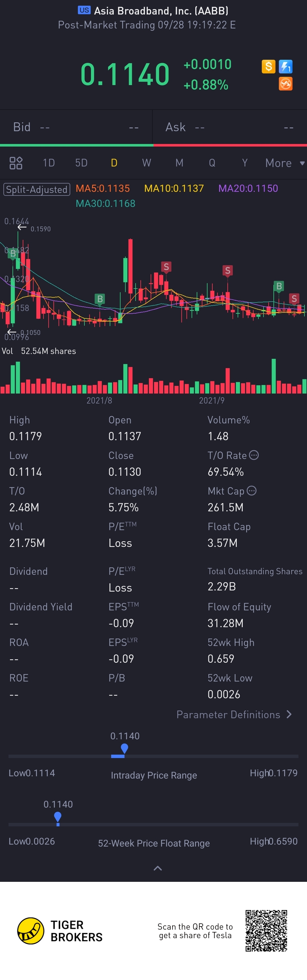Tap the Scan the QR code promo text
The width and height of the screenshot is (307, 980).
(195, 930)
